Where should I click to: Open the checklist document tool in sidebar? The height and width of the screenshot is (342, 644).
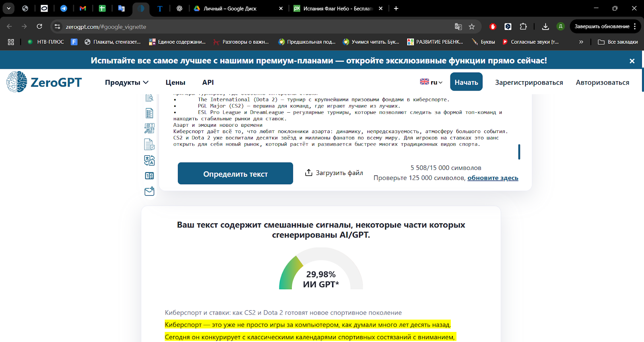(149, 113)
